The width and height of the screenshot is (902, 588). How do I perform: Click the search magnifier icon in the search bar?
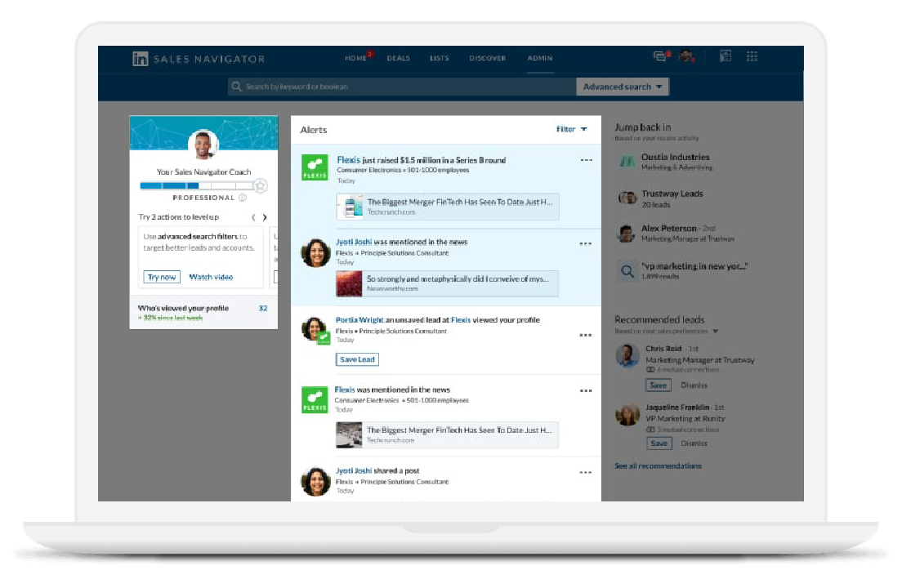point(236,87)
